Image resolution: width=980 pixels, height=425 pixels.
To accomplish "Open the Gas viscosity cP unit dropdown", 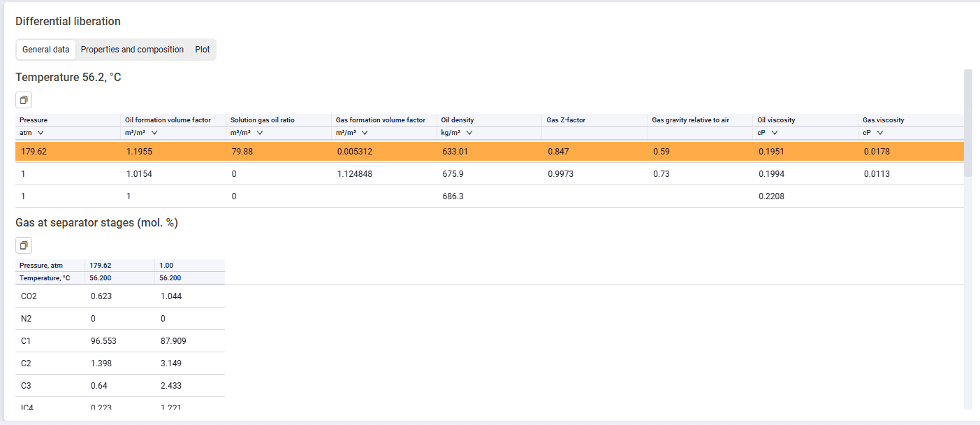I will click(x=880, y=133).
